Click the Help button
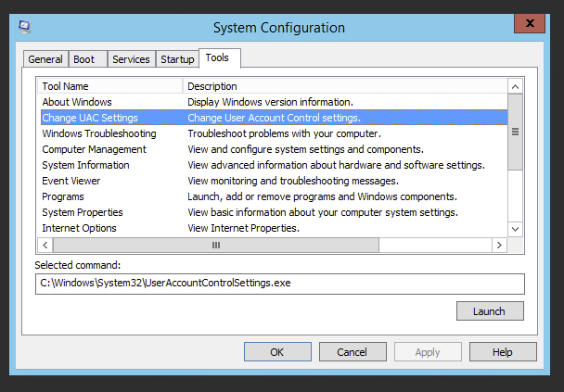 tap(502, 352)
